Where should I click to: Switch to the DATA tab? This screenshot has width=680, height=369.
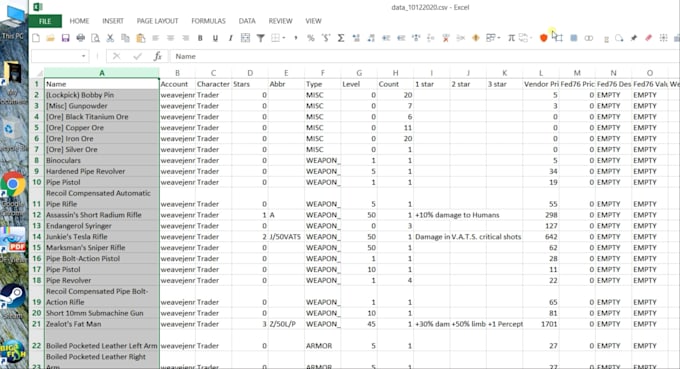(247, 21)
